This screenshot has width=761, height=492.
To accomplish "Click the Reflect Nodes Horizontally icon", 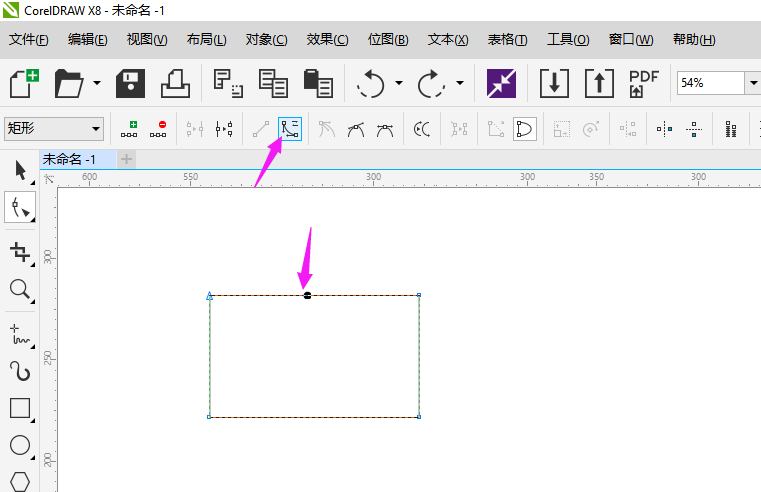I will (x=664, y=129).
